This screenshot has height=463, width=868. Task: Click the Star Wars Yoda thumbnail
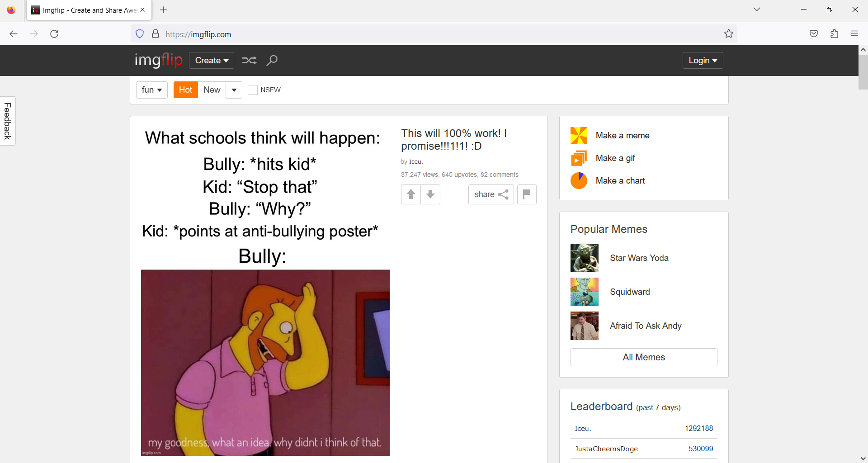(x=585, y=258)
